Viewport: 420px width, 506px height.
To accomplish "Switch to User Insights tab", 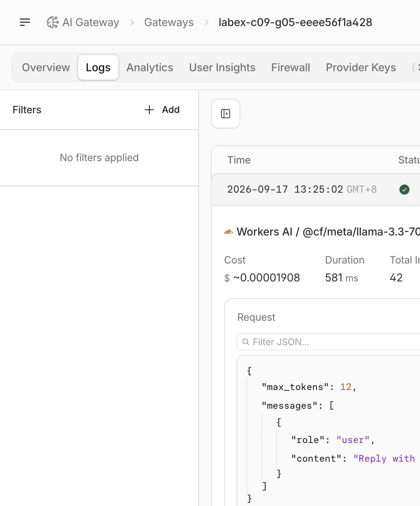I will (222, 67).
